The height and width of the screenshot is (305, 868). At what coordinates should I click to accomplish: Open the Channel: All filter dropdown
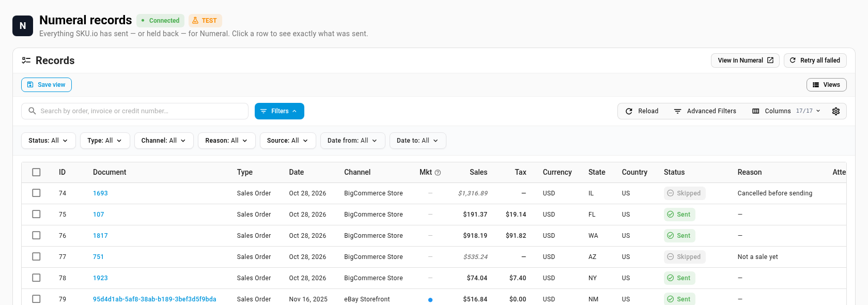164,141
